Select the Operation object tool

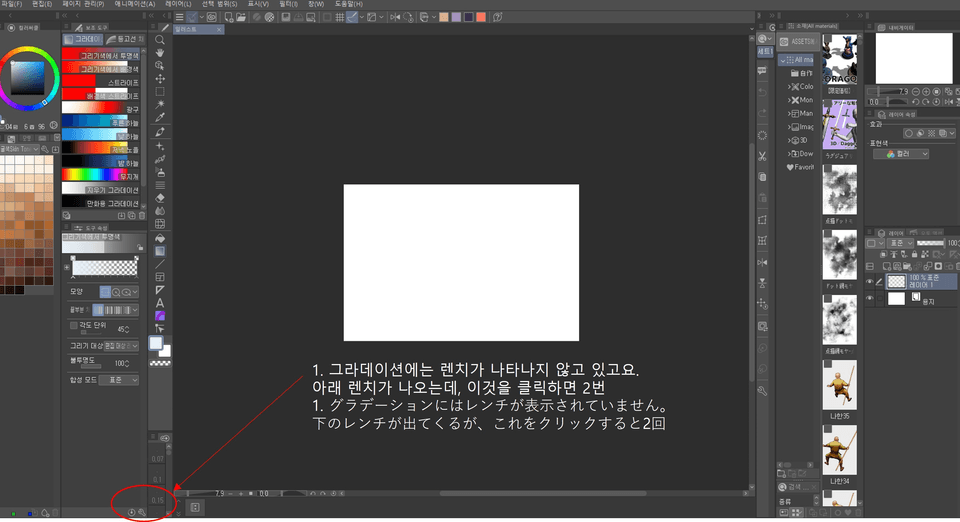tap(160, 66)
